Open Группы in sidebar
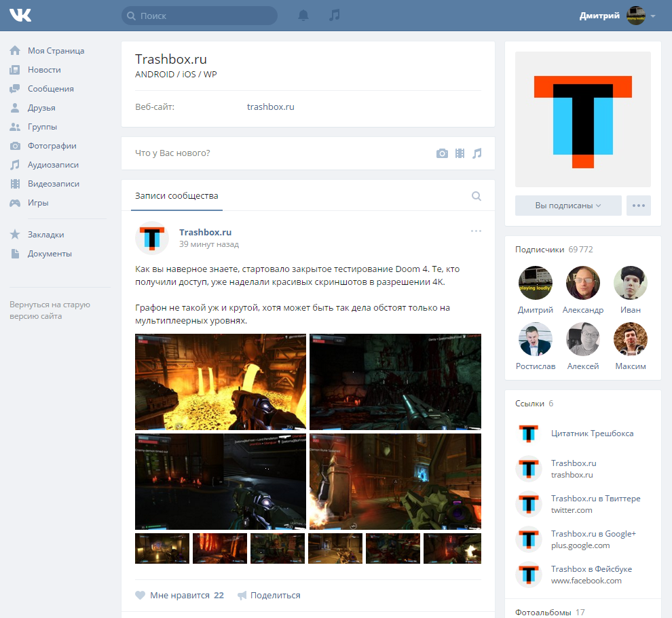 pos(42,127)
